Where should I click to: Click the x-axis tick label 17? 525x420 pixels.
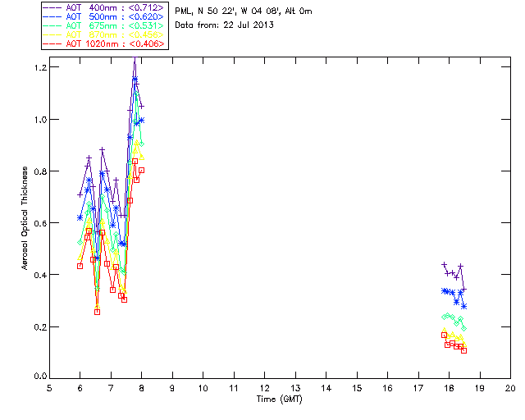418,388
